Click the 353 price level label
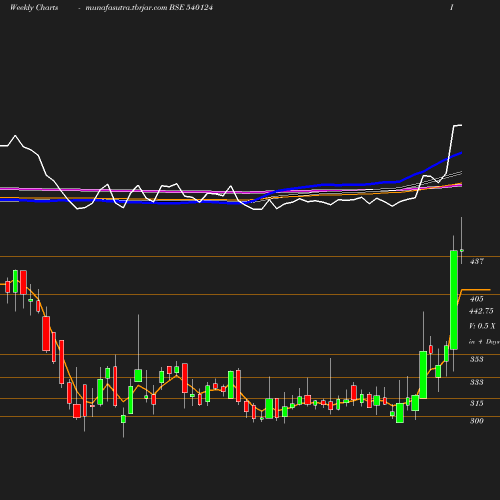 point(477,359)
